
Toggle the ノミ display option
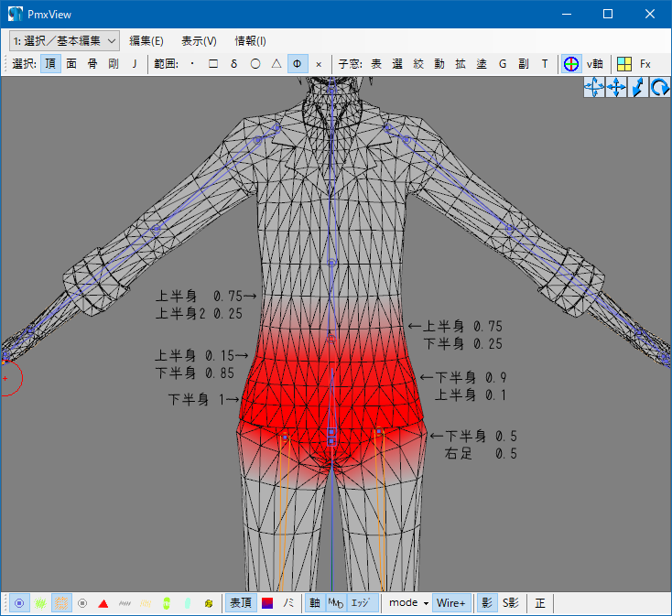288,603
